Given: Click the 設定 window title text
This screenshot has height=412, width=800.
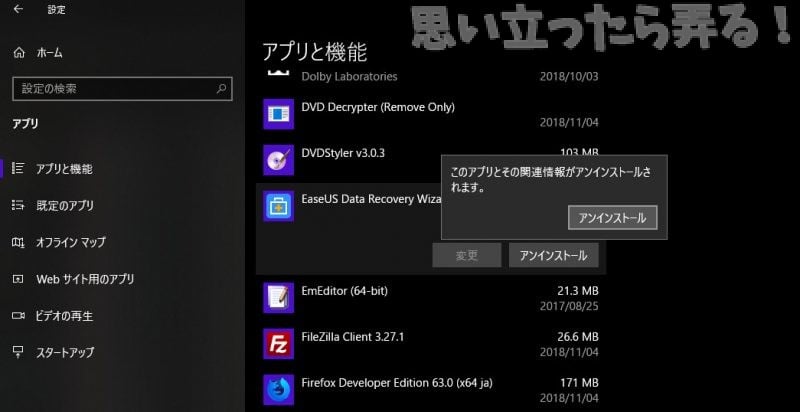Looking at the screenshot, I should 56,10.
